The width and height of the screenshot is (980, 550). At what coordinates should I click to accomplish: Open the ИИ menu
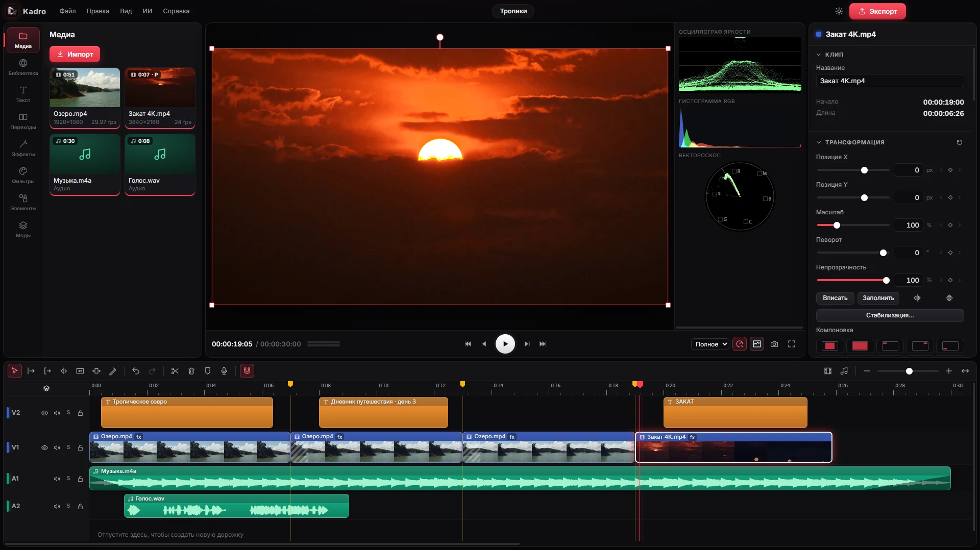click(148, 11)
